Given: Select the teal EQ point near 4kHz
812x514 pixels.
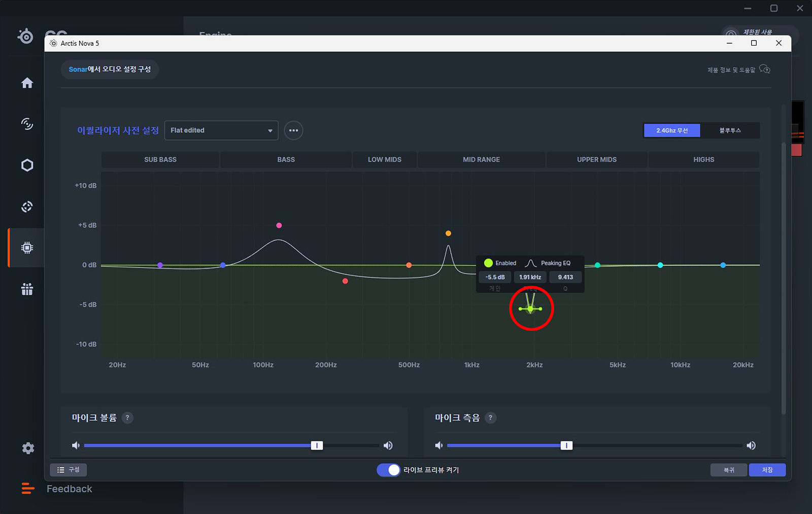Looking at the screenshot, I should [x=597, y=265].
